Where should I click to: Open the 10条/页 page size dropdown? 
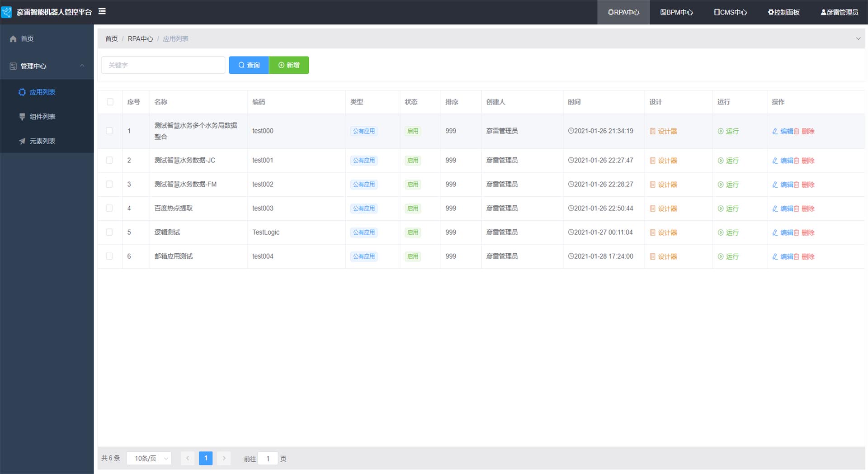(149, 458)
